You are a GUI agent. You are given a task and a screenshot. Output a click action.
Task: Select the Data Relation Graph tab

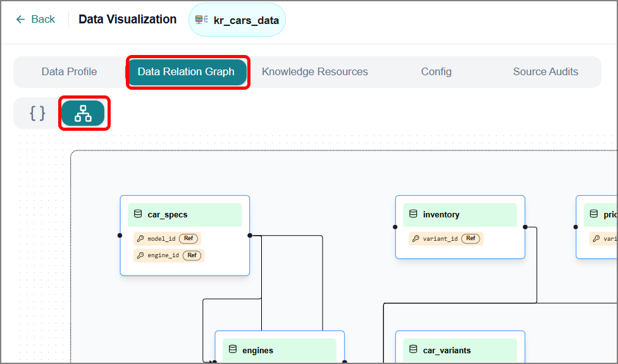tap(186, 71)
